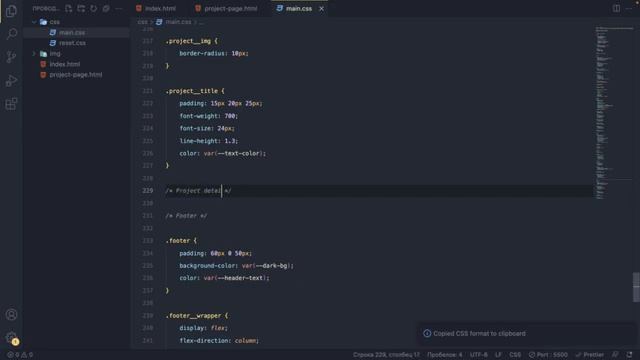
Task: Open the notifications bell in status bar
Action: click(629, 355)
